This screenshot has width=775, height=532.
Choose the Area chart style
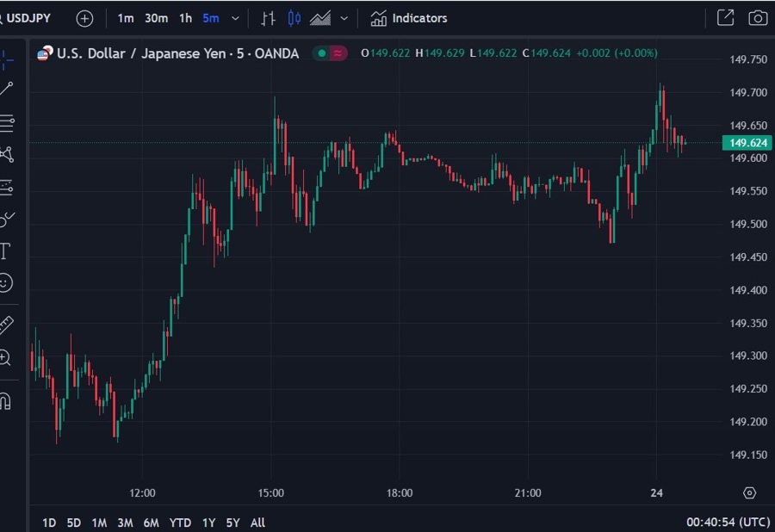[320, 18]
